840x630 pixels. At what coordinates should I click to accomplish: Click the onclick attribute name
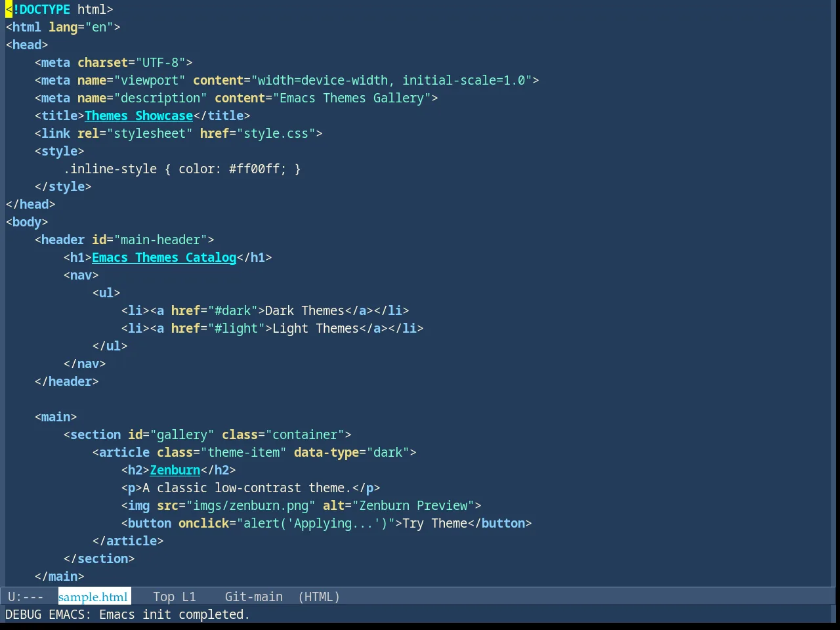204,523
